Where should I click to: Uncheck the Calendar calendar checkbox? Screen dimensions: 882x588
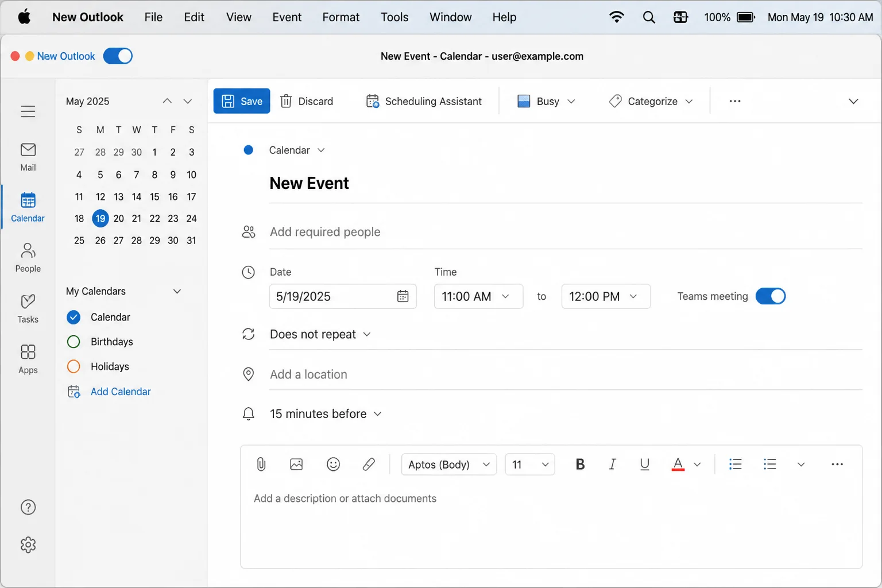(x=73, y=317)
